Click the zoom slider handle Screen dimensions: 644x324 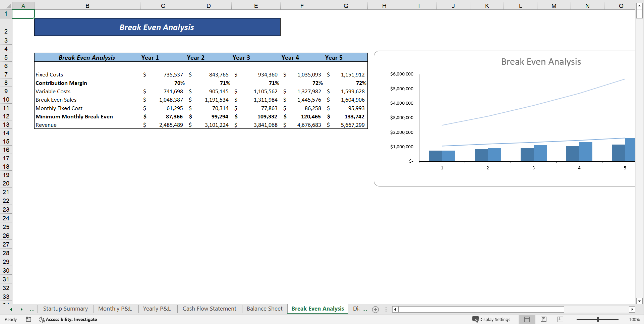coord(598,319)
